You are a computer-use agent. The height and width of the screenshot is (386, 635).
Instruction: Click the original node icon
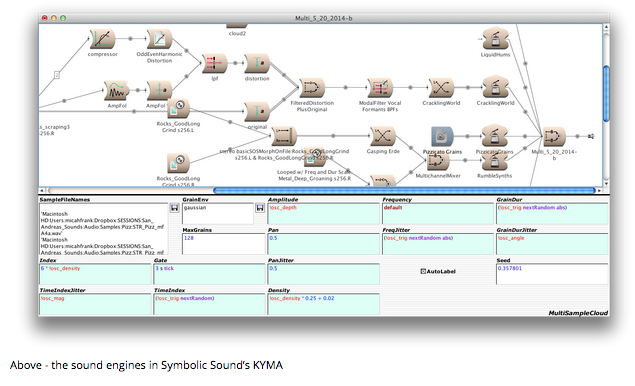point(257,111)
